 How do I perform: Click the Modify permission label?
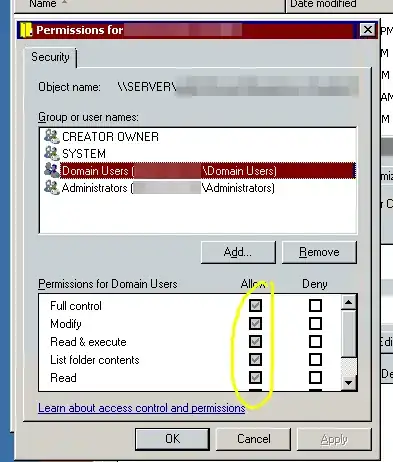66,324
